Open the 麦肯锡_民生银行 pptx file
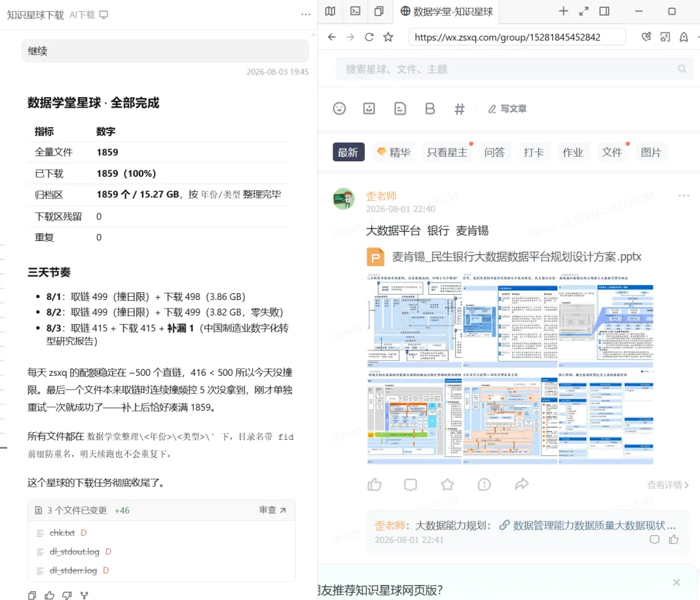 point(504,257)
